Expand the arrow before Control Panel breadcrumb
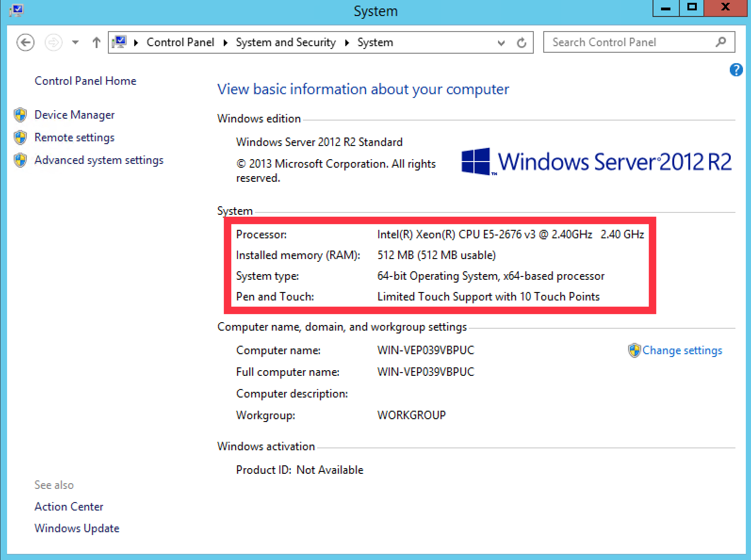The image size is (751, 560). (x=136, y=43)
